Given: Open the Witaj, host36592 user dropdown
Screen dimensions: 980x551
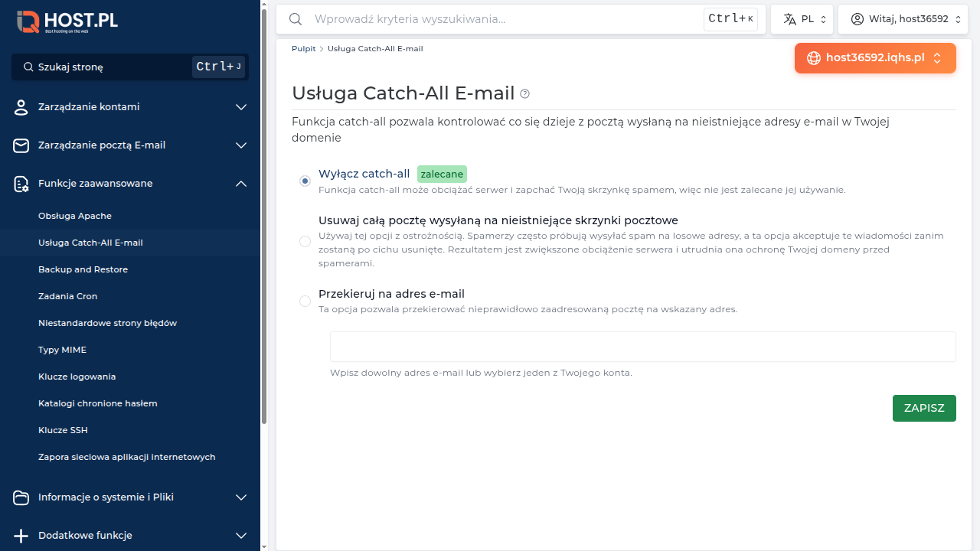Looking at the screenshot, I should point(903,19).
